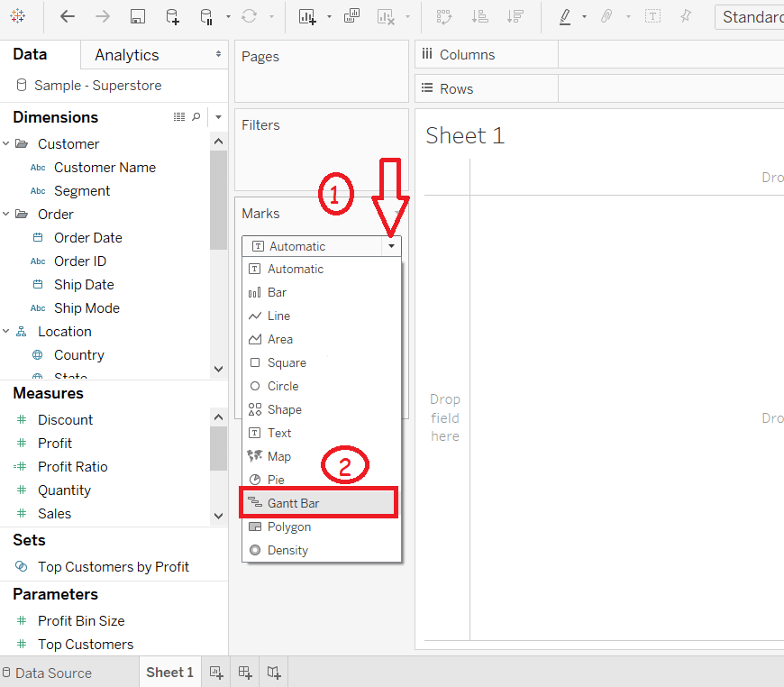The image size is (784, 687).
Task: Open the Highlight pen dropdown arrow
Action: [584, 16]
